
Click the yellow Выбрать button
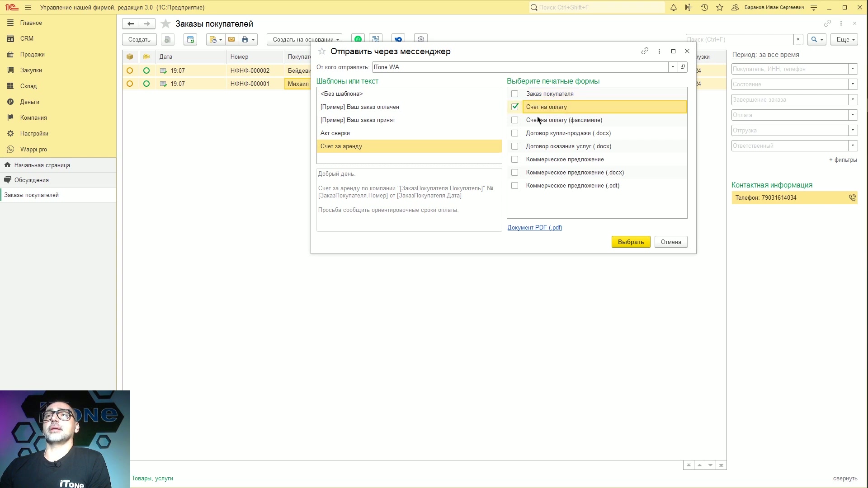point(631,242)
